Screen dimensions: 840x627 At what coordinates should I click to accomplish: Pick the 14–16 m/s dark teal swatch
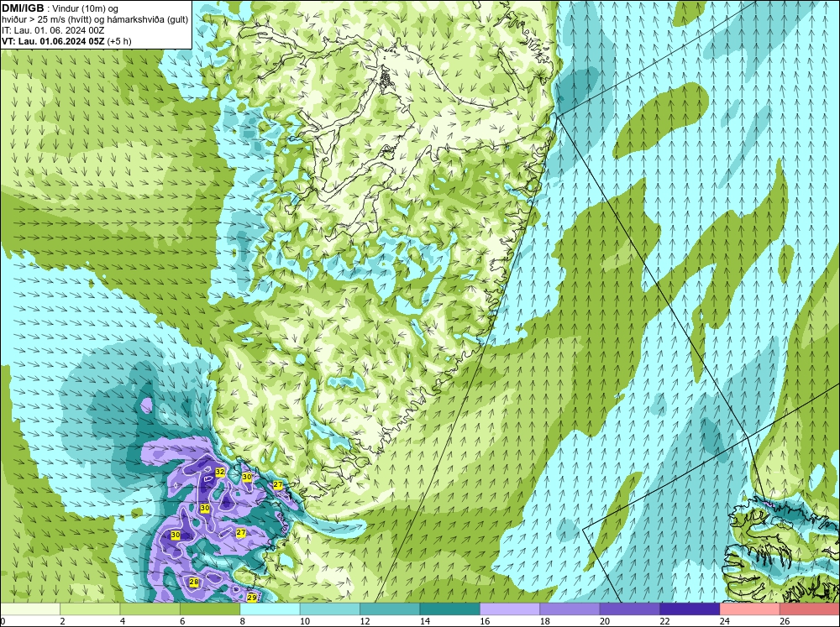450,609
